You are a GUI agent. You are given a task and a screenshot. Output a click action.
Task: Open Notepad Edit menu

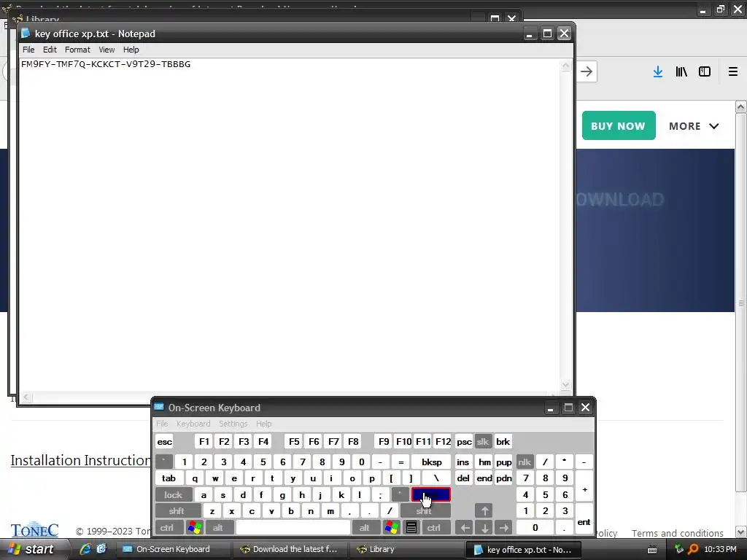[x=50, y=50]
